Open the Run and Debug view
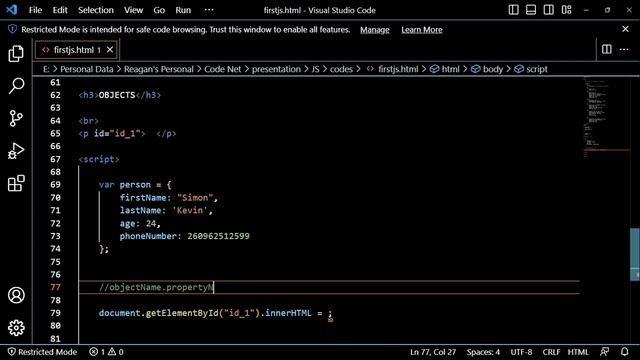 point(16,151)
